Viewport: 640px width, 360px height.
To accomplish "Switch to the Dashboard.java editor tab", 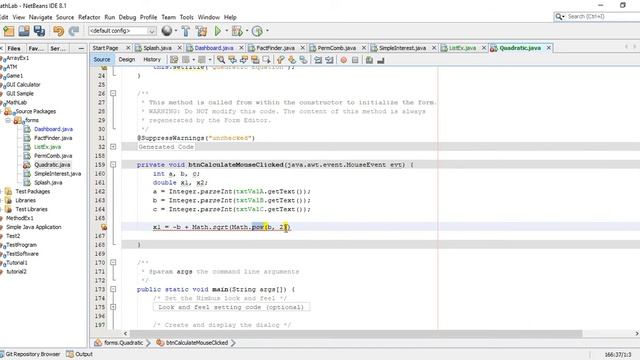I will click(213, 48).
